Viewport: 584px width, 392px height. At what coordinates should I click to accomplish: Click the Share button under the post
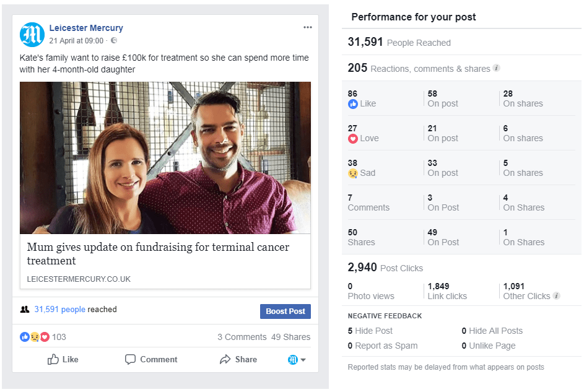coord(238,360)
